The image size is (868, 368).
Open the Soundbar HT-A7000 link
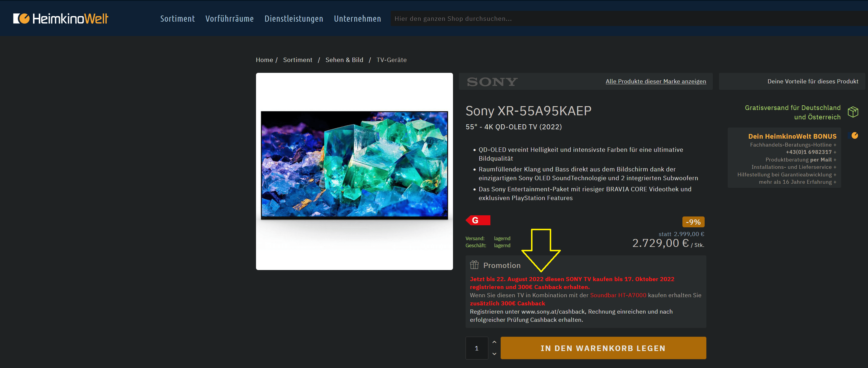click(618, 295)
